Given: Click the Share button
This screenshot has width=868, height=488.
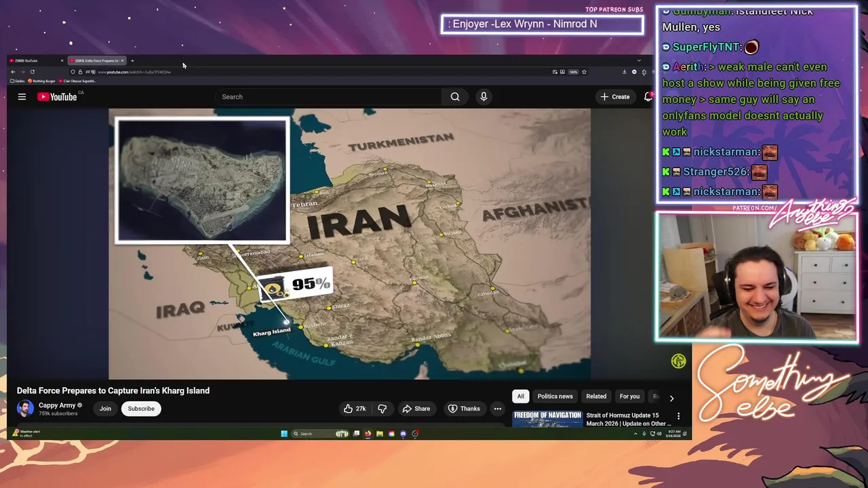Looking at the screenshot, I should (416, 409).
